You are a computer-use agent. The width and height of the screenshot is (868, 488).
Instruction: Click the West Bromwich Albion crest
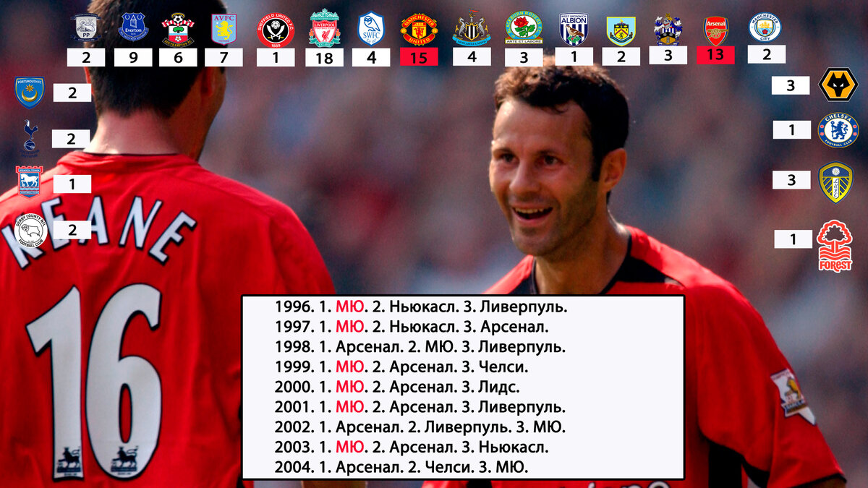(574, 29)
